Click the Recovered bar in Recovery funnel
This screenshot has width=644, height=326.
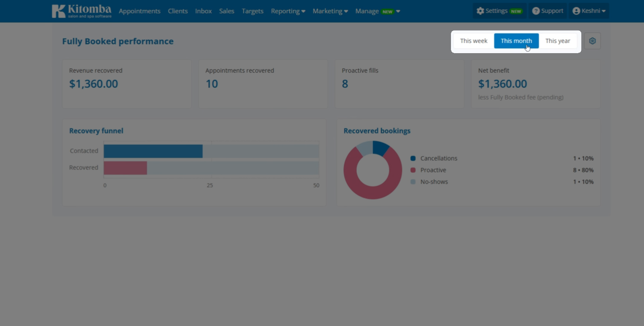click(126, 168)
